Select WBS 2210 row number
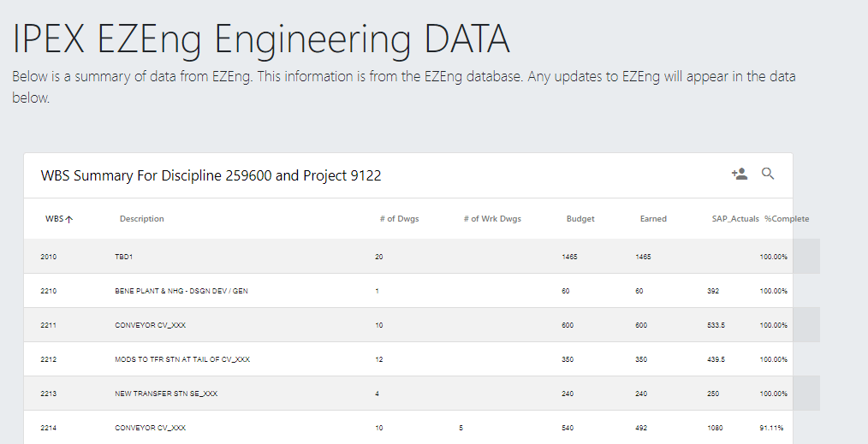 tap(48, 291)
